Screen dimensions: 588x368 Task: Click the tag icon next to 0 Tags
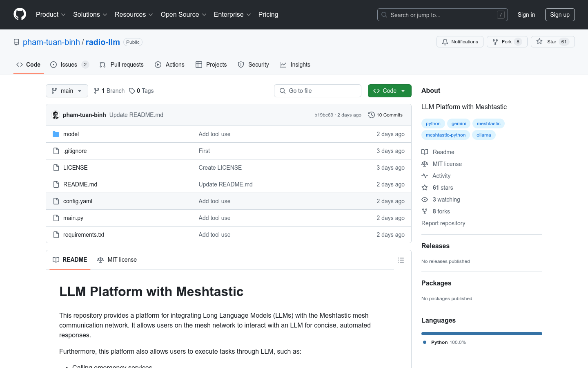[132, 91]
